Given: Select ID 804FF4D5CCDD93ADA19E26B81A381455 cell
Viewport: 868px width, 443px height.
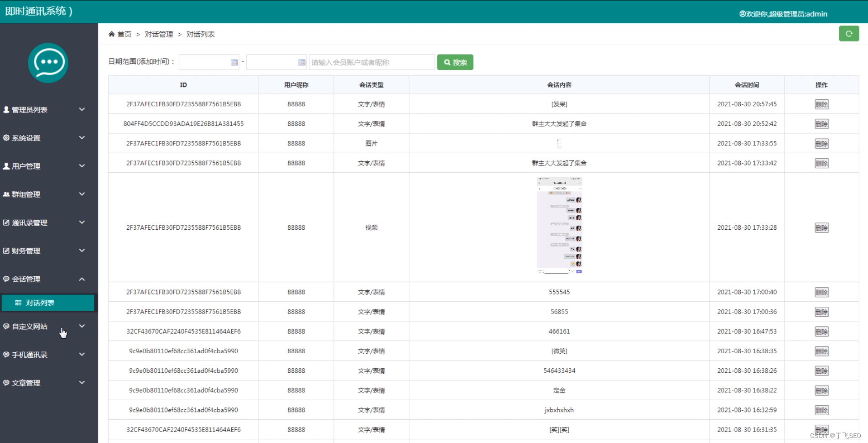Looking at the screenshot, I should coord(183,124).
